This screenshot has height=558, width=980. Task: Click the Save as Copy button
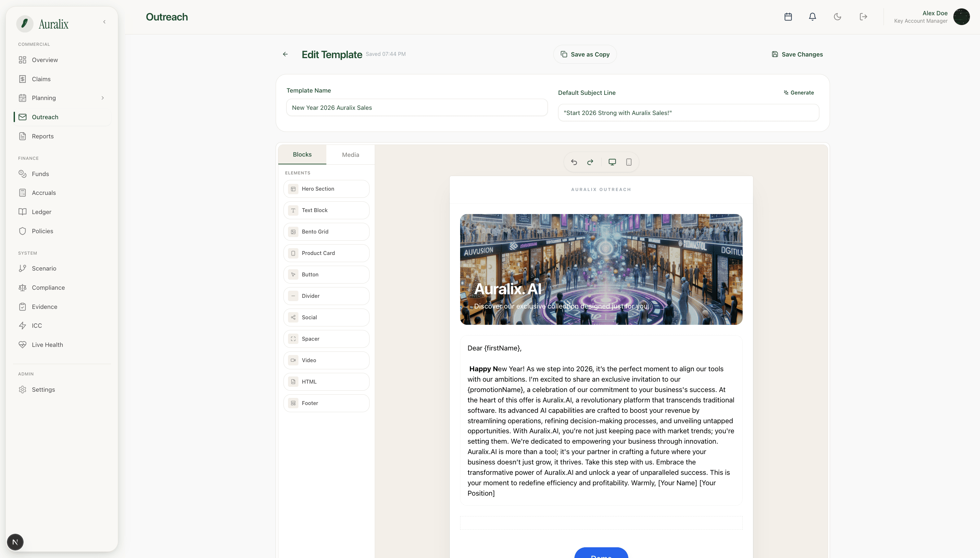click(x=584, y=54)
